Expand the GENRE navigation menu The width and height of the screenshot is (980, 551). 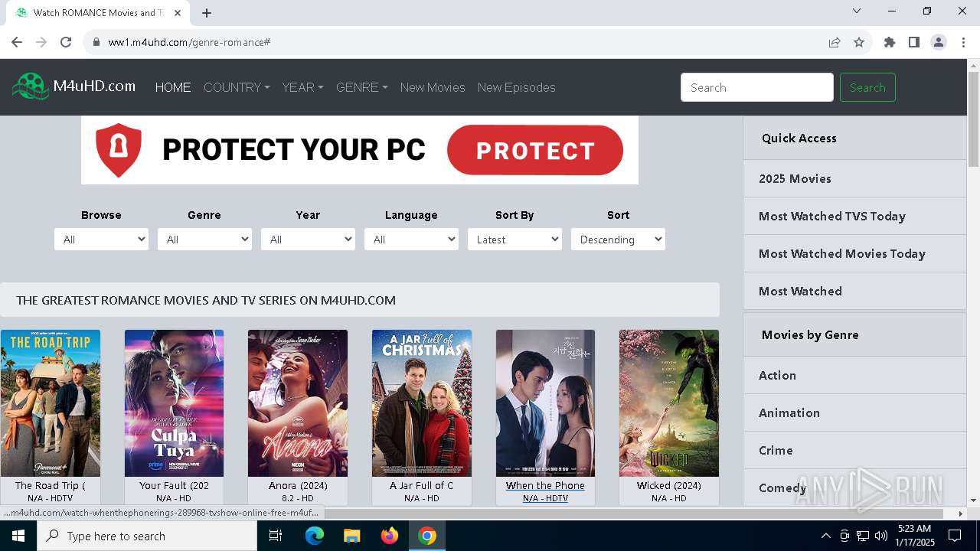click(x=361, y=87)
